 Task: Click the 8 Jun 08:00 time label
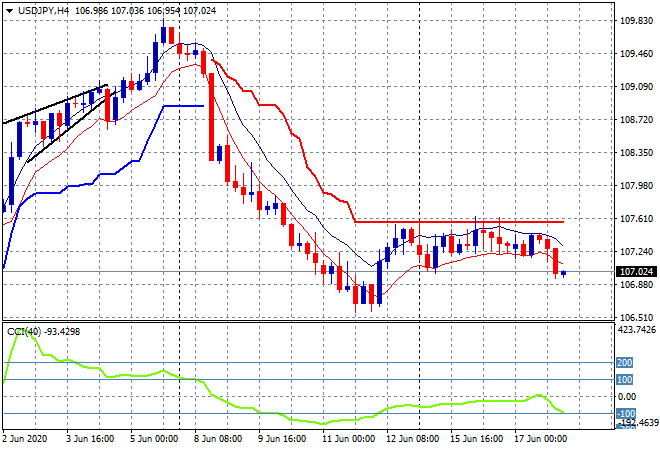tap(218, 439)
